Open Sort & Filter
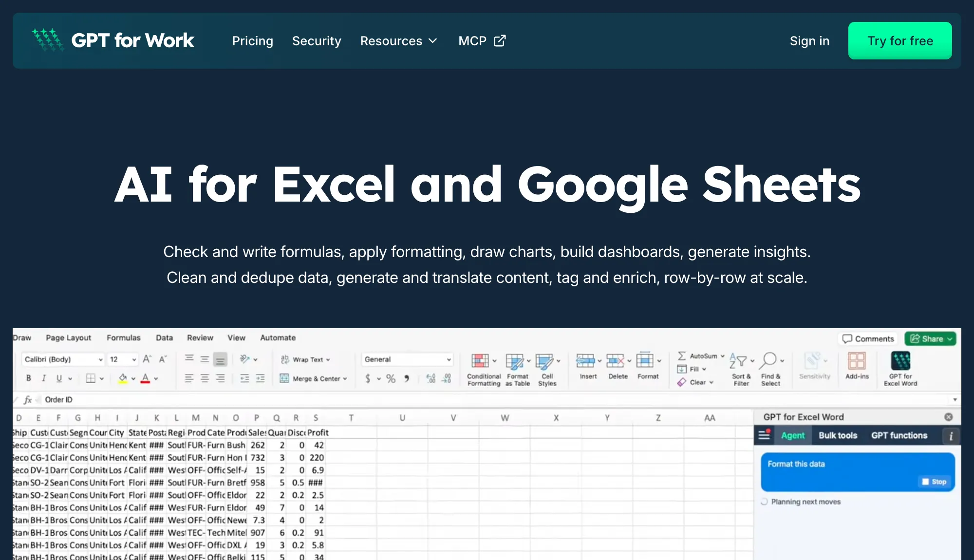Screen dimensions: 974x560 click(x=741, y=370)
